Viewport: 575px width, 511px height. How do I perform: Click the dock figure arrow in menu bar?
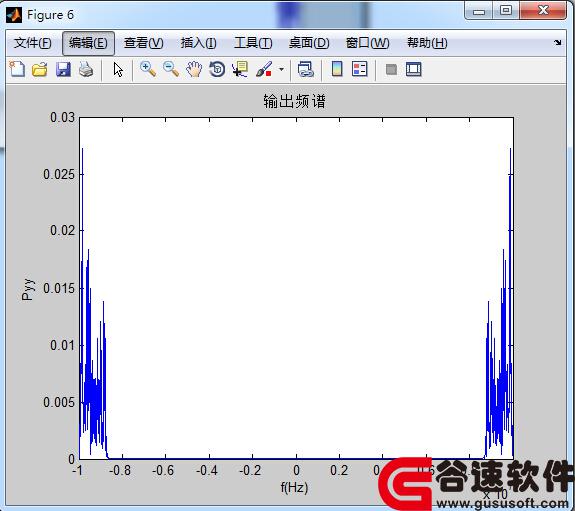(557, 43)
